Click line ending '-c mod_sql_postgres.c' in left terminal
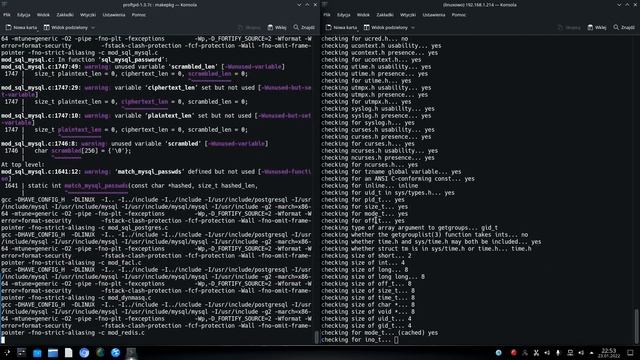640x360 pixels. coord(84,228)
